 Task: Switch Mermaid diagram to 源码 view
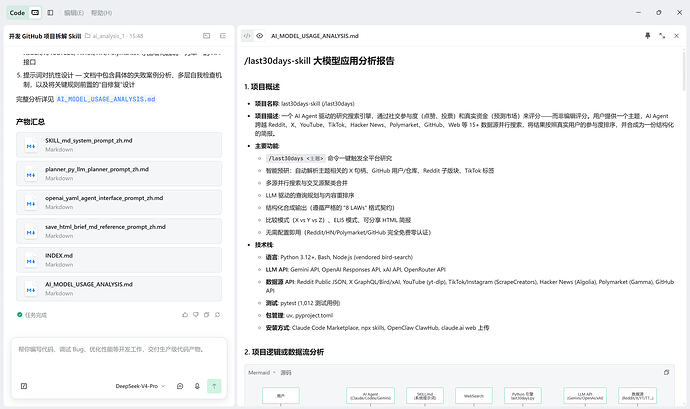click(286, 372)
